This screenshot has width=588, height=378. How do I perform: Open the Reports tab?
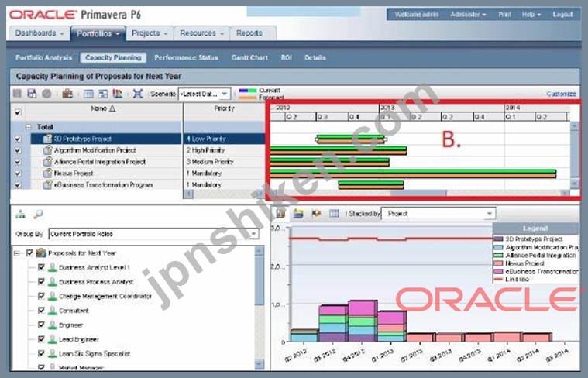click(x=249, y=33)
